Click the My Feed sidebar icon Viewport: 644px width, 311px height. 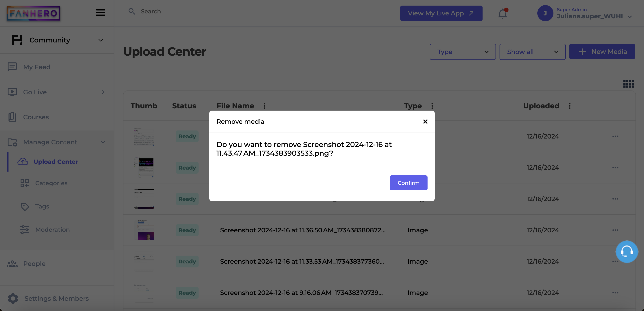click(12, 66)
